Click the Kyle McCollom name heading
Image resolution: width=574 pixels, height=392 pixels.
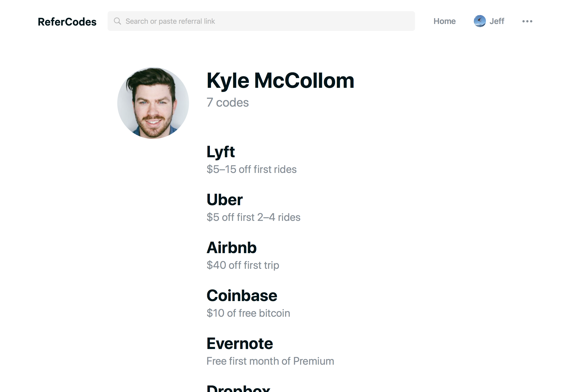280,81
